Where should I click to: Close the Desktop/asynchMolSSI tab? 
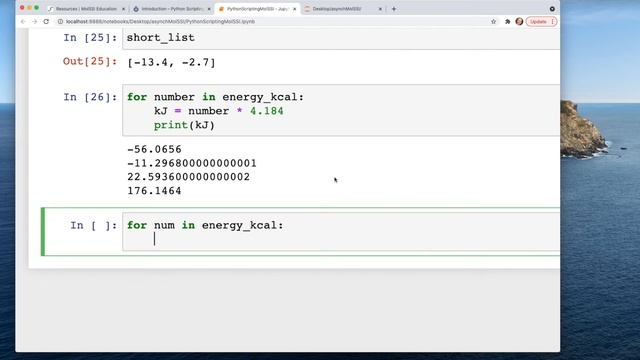click(x=380, y=9)
